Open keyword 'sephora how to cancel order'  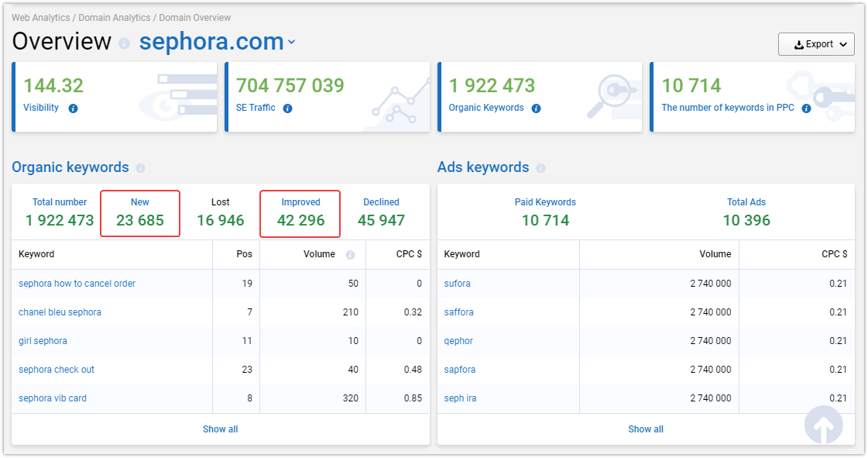point(77,284)
